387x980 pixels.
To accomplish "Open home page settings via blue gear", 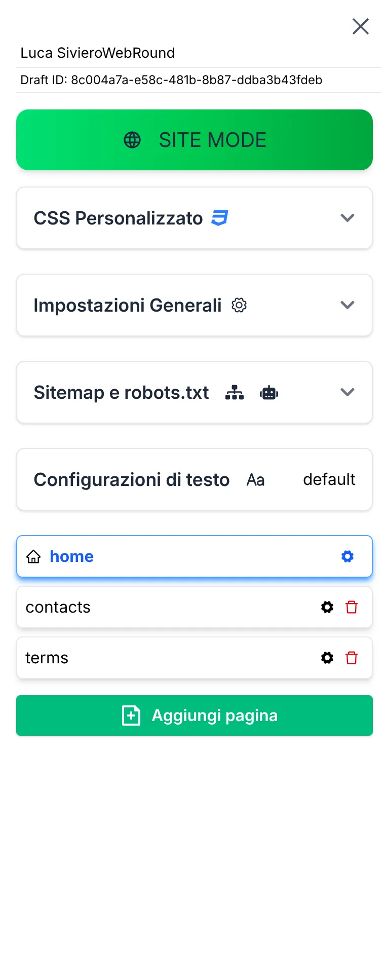I will 347,556.
